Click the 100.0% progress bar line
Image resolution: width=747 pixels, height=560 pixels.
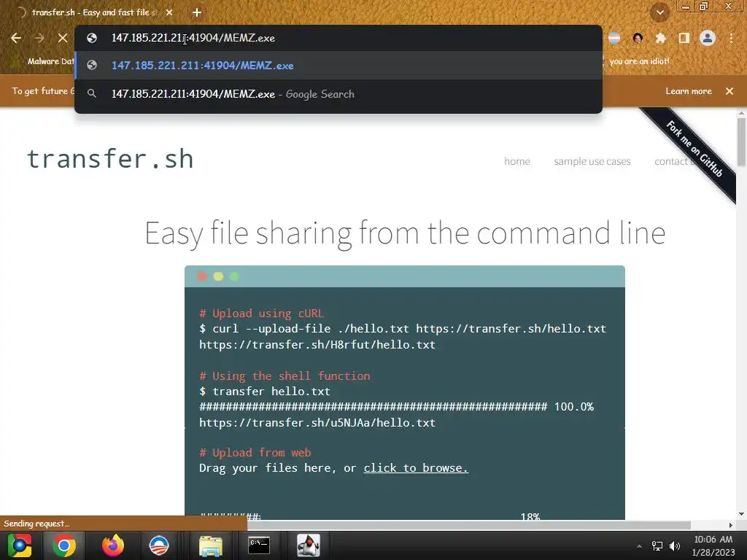396,407
